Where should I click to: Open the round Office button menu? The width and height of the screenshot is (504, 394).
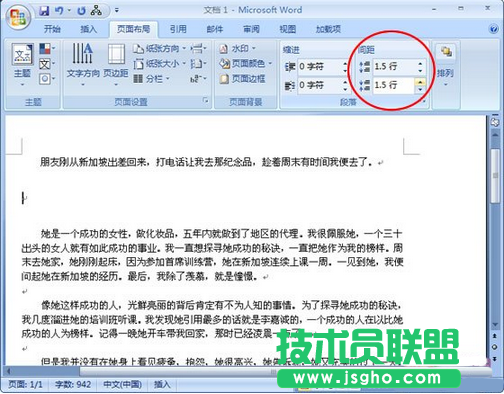[x=18, y=17]
